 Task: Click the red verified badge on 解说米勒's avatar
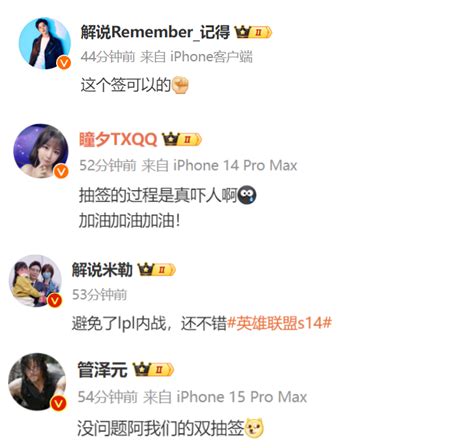coord(55,301)
